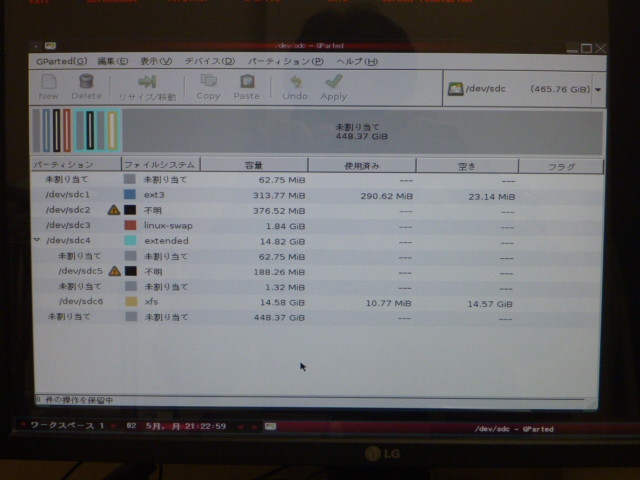Click the yellow xfs color swatch
Viewport: 640px width, 480px height.
[131, 302]
